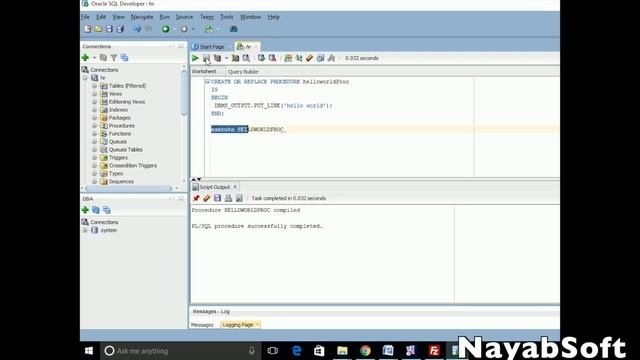Viewport: 640px width, 360px height.
Task: Expand the Procedures node
Action: (x=94, y=126)
